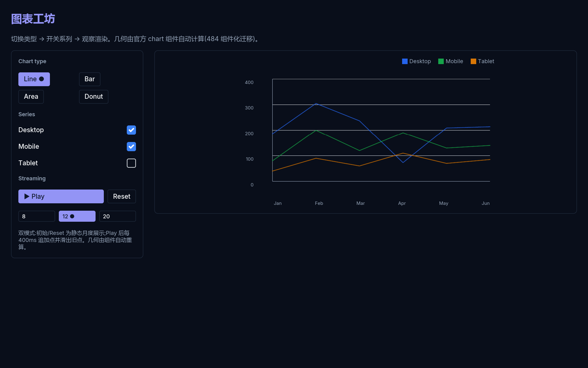The image size is (588, 368).
Task: Select Donut chart type
Action: click(x=93, y=97)
